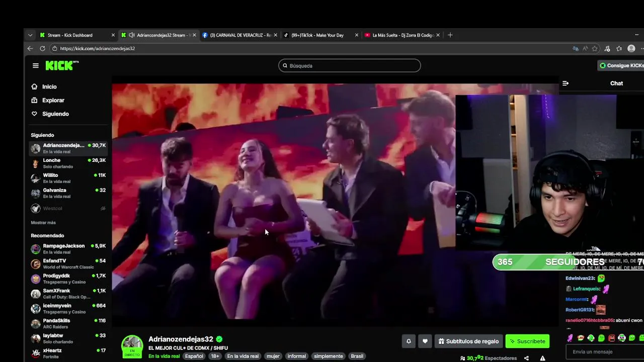Open iceinmyvein recommended channel
644x362 pixels.
point(68,309)
